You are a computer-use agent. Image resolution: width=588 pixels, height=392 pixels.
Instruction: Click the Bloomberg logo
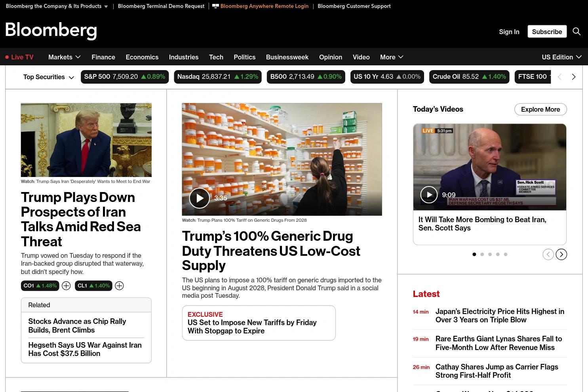click(51, 30)
